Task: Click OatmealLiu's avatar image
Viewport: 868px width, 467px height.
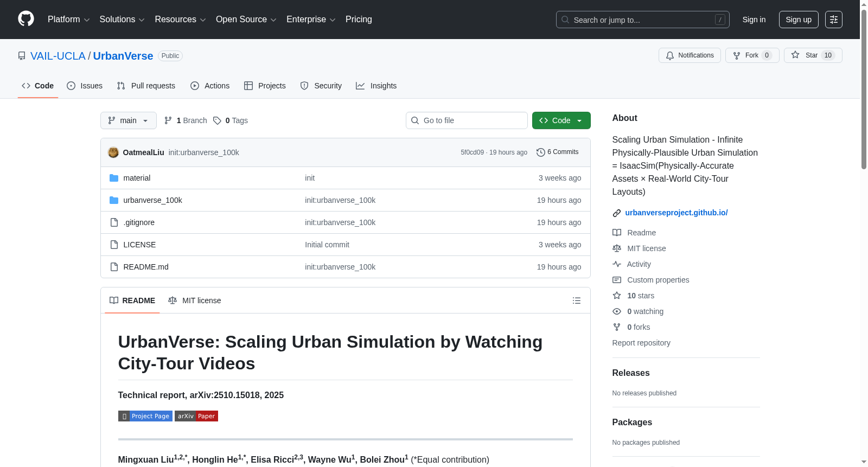Action: click(113, 152)
